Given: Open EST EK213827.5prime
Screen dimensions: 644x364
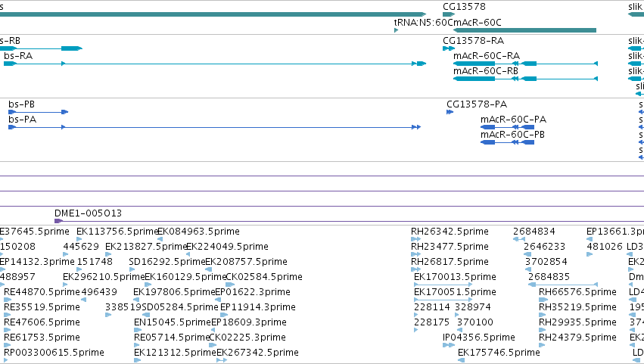Looking at the screenshot, I should tap(146, 247).
